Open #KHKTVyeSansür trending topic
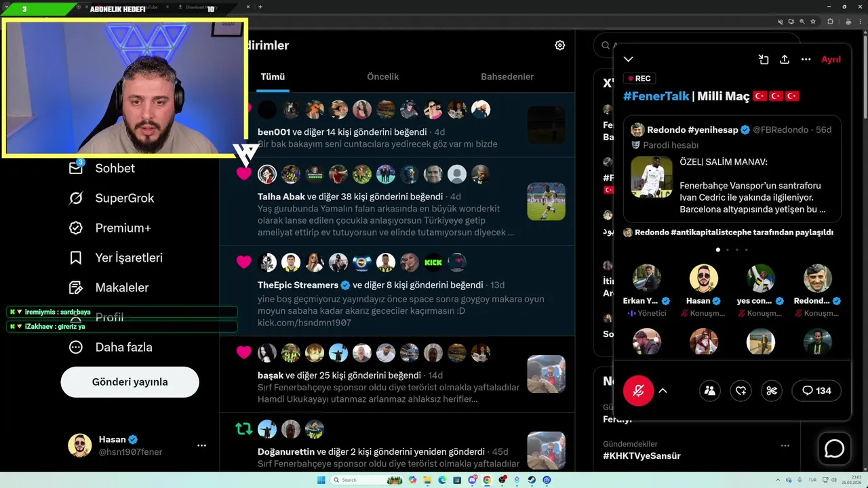Image resolution: width=868 pixels, height=488 pixels. pos(642,456)
